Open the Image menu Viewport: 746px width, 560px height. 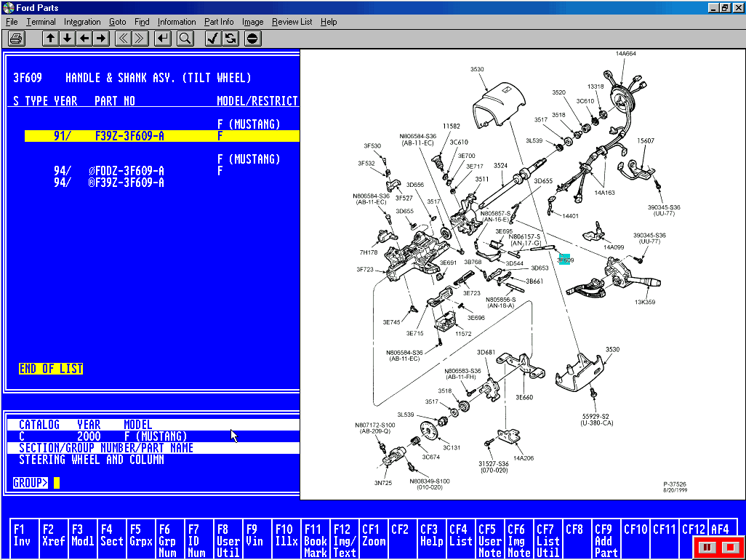pyautogui.click(x=252, y=22)
